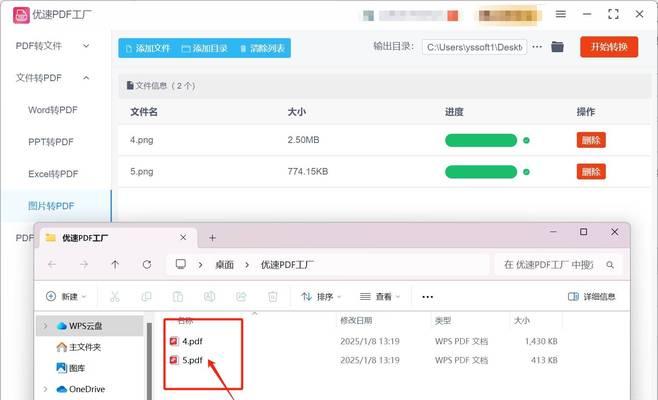Sort by 大小 column header in Explorer
This screenshot has height=400, width=658.
pos(522,321)
